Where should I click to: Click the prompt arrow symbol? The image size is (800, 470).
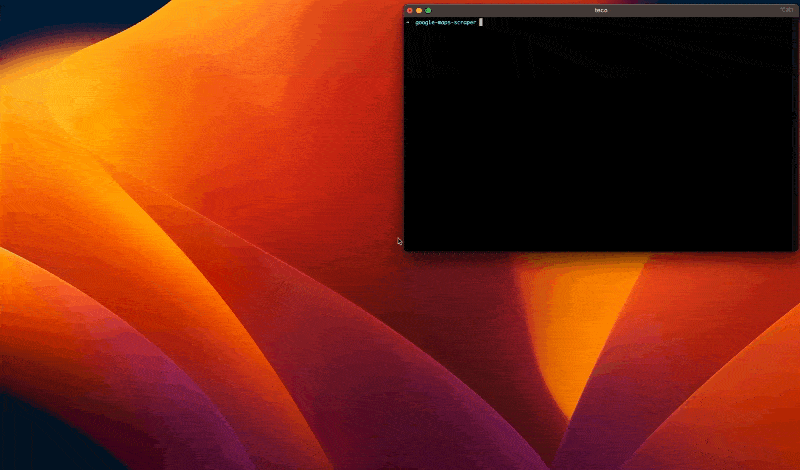(408, 21)
